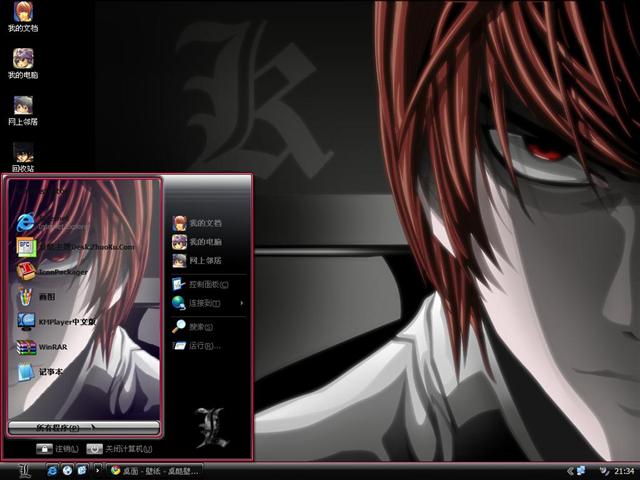The height and width of the screenshot is (480, 640).
Task: Open 我的文档 in start menu right panel
Action: [x=197, y=223]
